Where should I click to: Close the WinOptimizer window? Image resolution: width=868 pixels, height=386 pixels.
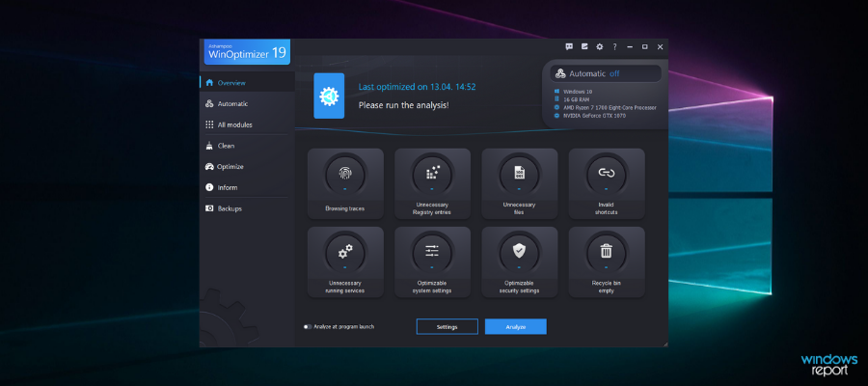pyautogui.click(x=660, y=47)
